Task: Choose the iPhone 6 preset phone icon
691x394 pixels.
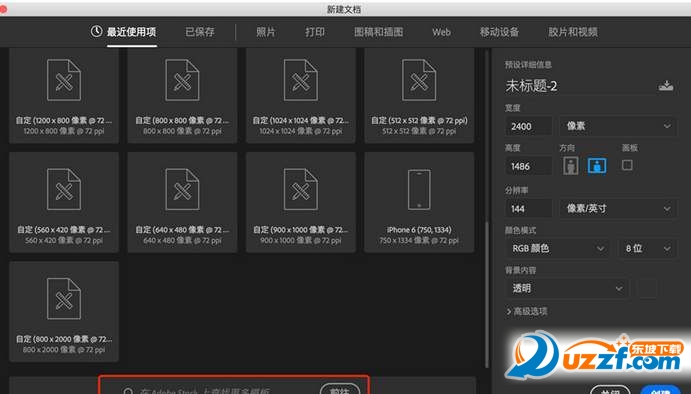Action: tap(419, 190)
